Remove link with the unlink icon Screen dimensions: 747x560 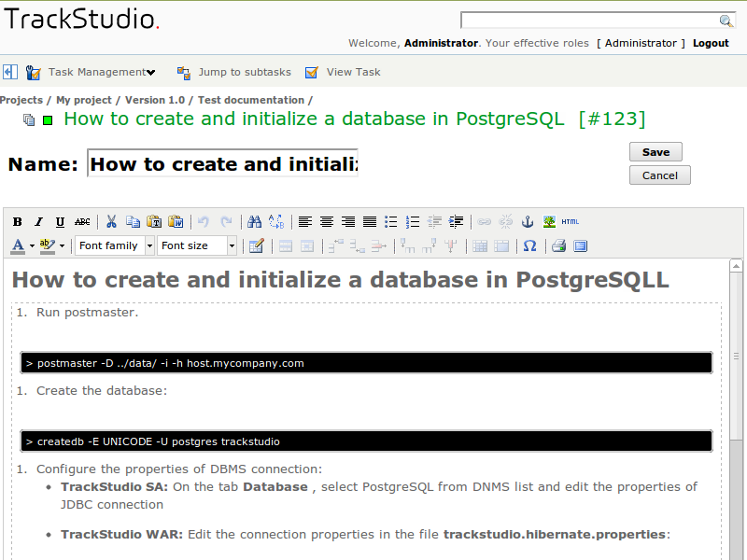(506, 221)
